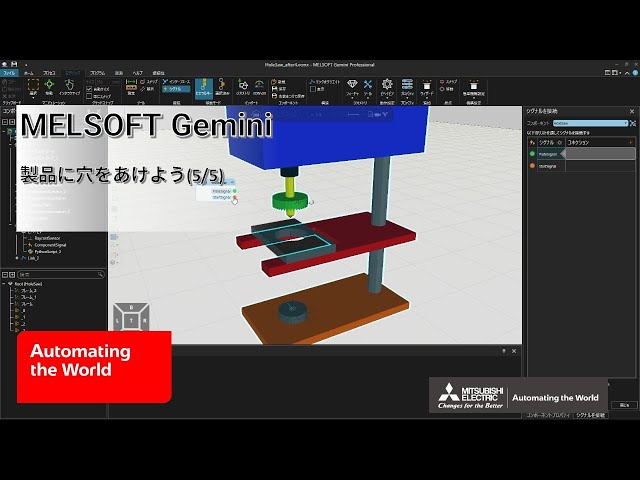Collapse the ribbon with the up chevron
Viewport: 640px width, 480px height.
(627, 73)
